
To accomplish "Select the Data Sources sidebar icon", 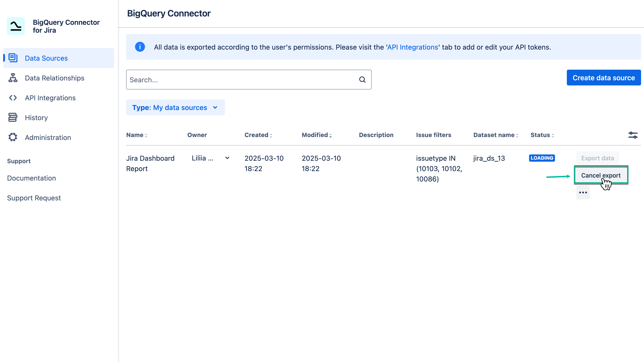I will tap(13, 58).
